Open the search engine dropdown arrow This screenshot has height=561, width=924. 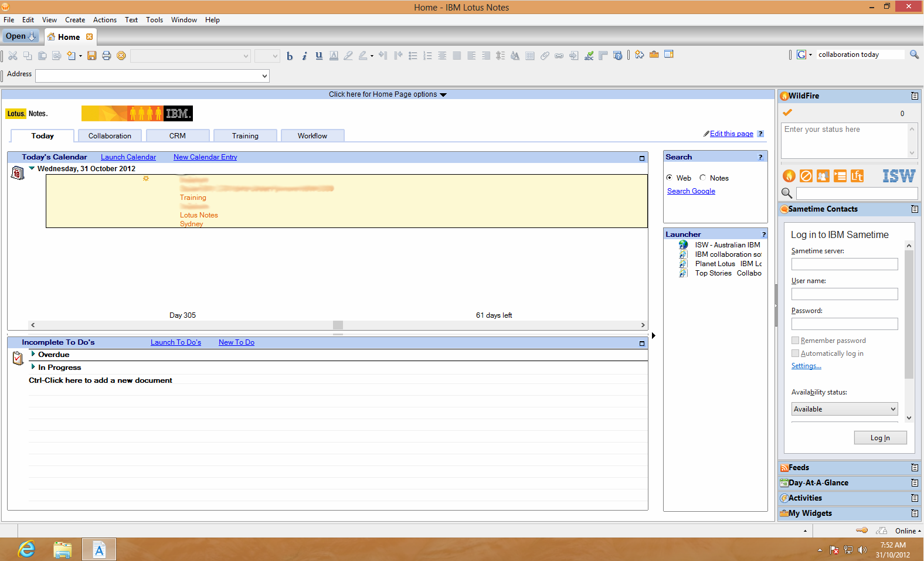pos(810,55)
